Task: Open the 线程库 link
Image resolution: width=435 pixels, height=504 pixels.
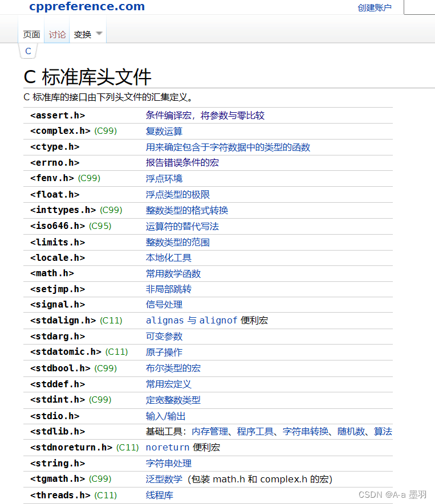Action: pyautogui.click(x=160, y=495)
